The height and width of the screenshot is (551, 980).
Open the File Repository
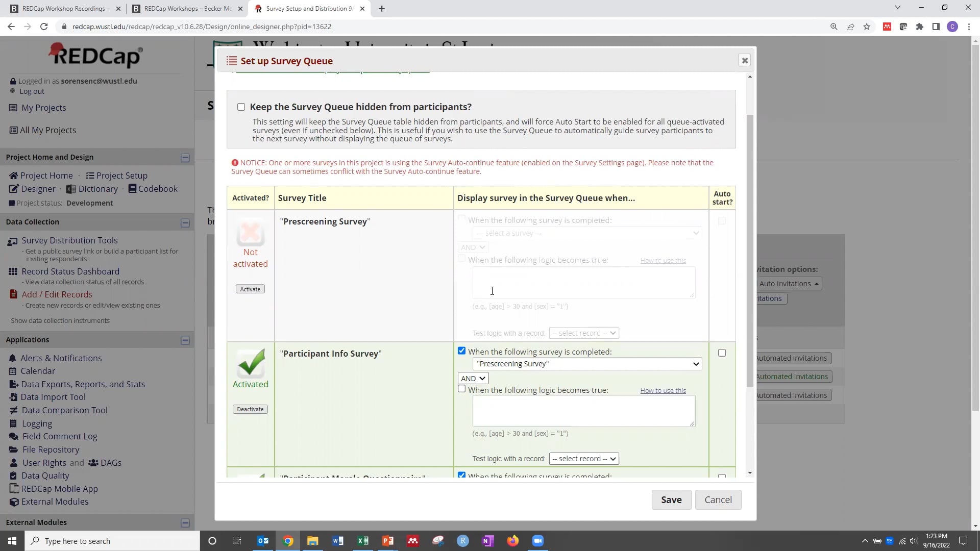[x=51, y=449]
